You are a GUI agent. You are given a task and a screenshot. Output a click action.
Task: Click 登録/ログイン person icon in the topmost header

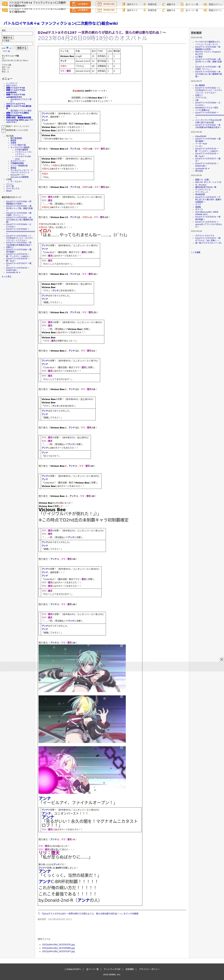click(205, 4)
